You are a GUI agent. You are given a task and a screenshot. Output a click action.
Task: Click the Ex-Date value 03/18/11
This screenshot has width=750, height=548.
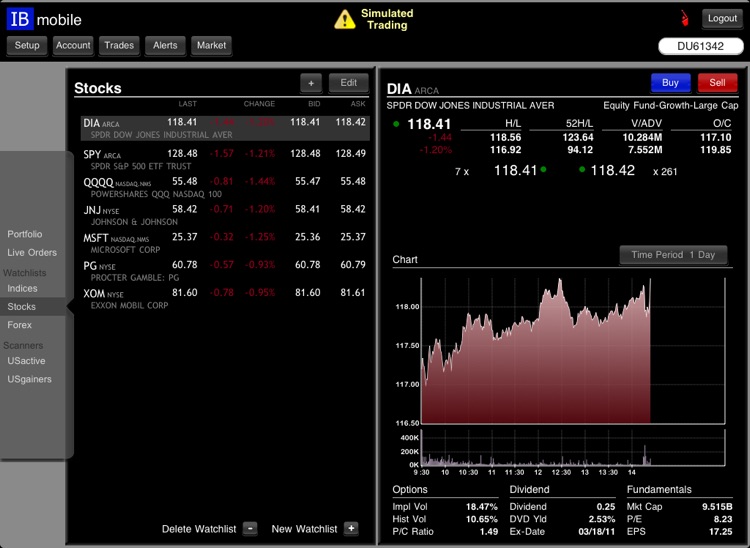(x=596, y=531)
